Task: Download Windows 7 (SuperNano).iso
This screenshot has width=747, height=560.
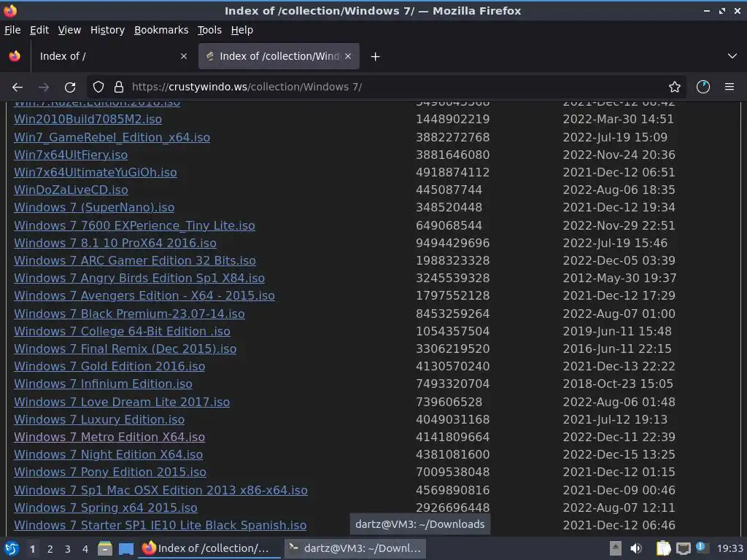Action: pos(94,208)
